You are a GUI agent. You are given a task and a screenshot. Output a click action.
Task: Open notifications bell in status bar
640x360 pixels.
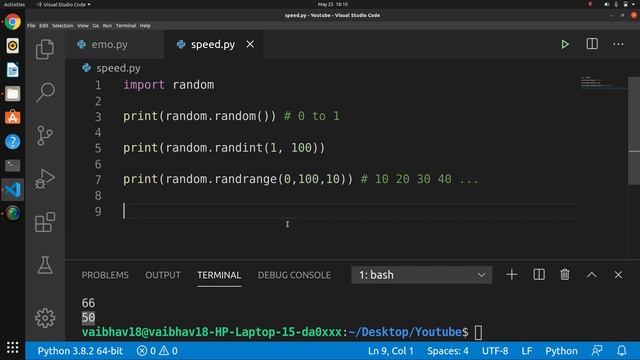[x=622, y=351]
